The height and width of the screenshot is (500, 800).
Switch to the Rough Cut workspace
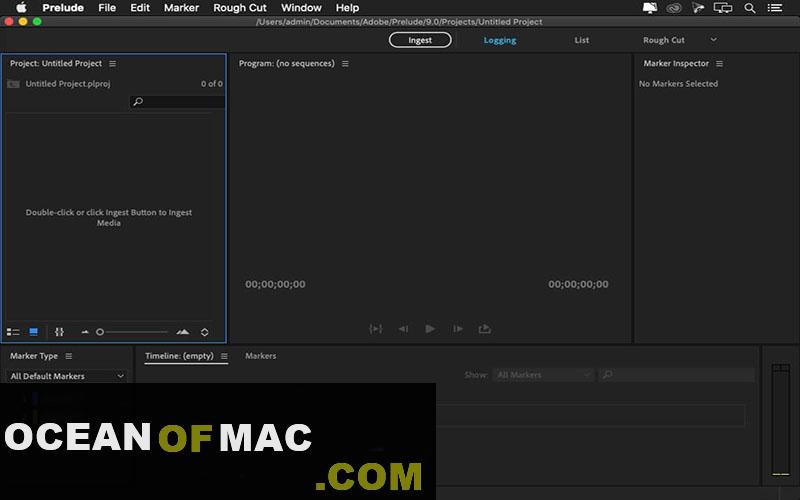663,40
